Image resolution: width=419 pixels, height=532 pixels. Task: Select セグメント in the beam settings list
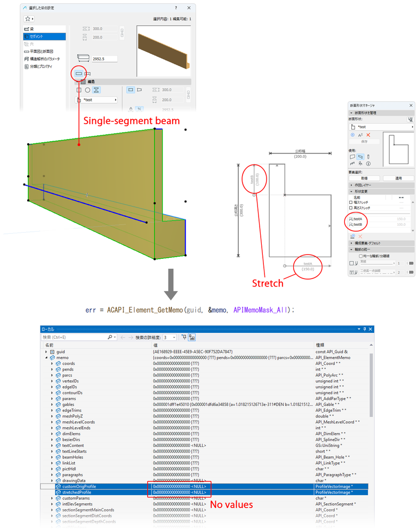[x=44, y=36]
